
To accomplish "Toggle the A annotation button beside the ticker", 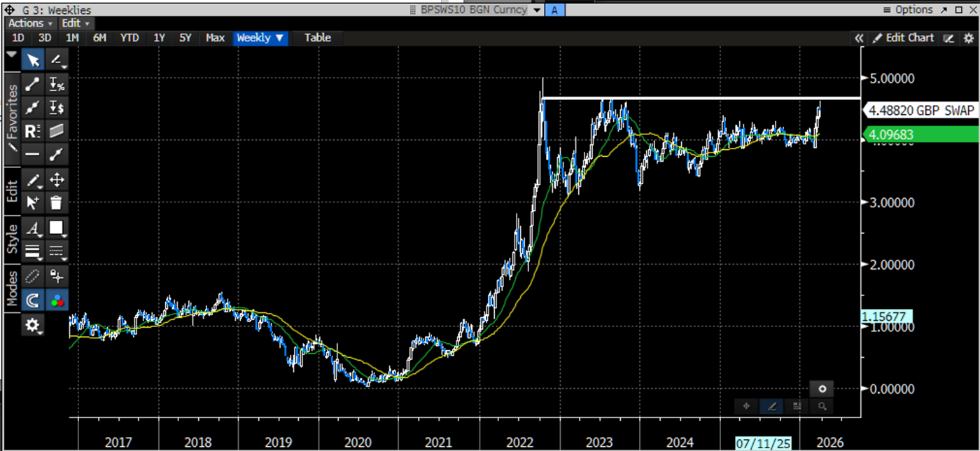I will coord(555,10).
